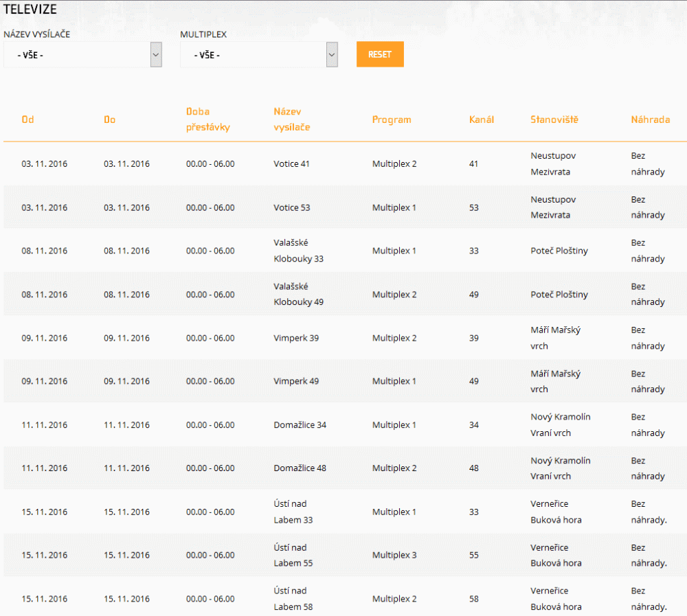Click the Náhrada column header

[650, 119]
